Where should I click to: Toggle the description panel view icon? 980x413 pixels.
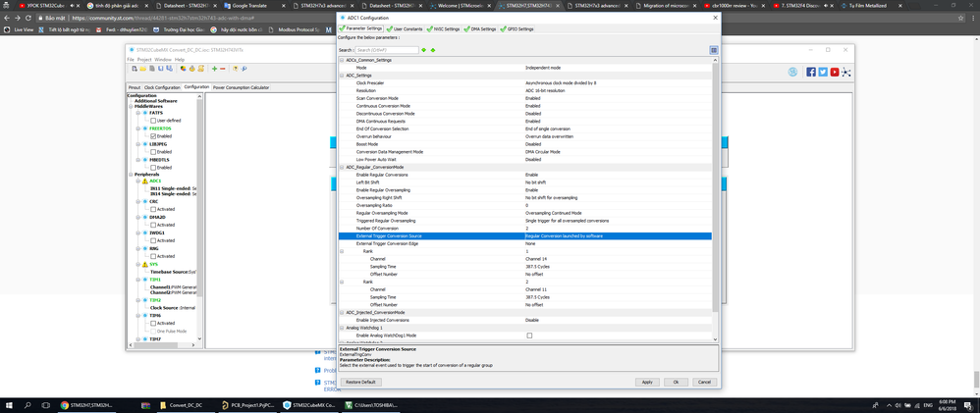coord(713,50)
